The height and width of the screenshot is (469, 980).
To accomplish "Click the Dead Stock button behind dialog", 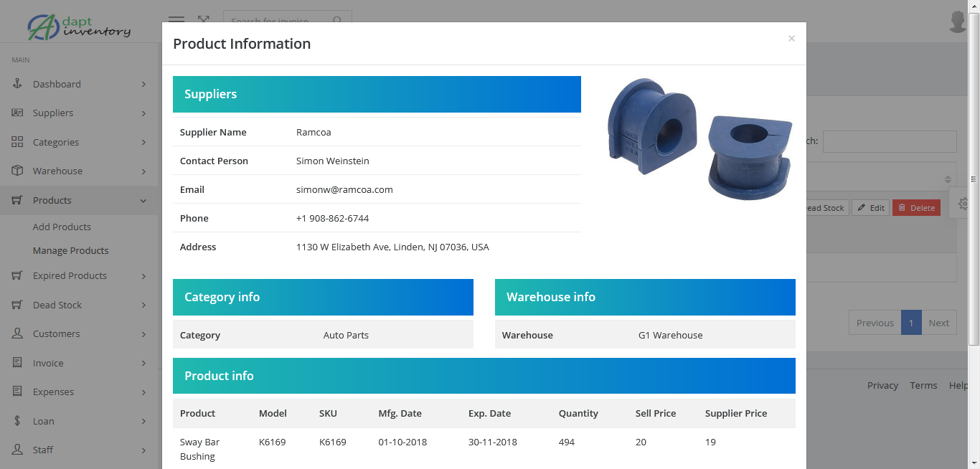I will [x=827, y=207].
